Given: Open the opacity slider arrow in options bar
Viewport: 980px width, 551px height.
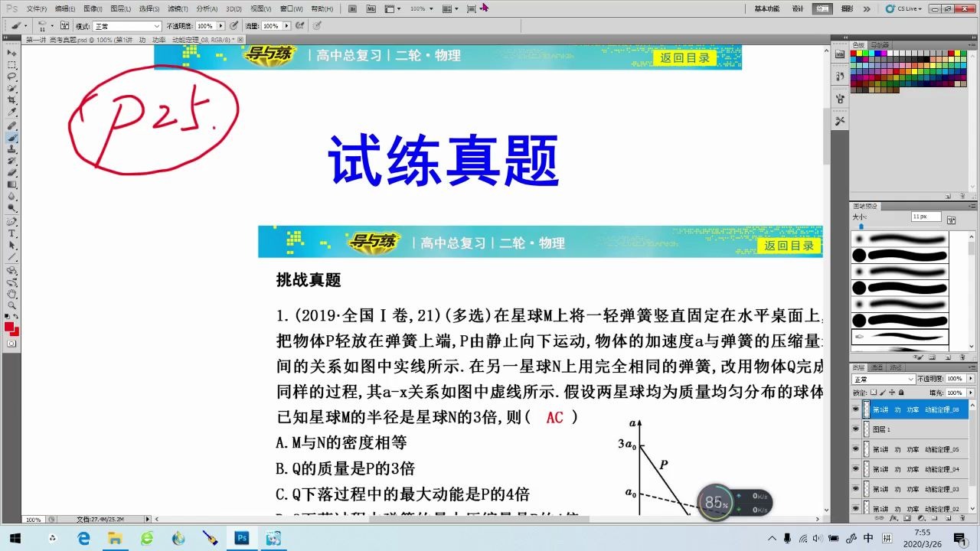Looking at the screenshot, I should click(221, 26).
